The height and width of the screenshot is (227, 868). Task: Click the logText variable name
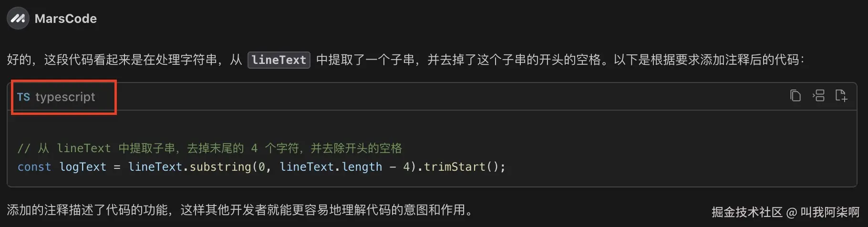pyautogui.click(x=83, y=167)
